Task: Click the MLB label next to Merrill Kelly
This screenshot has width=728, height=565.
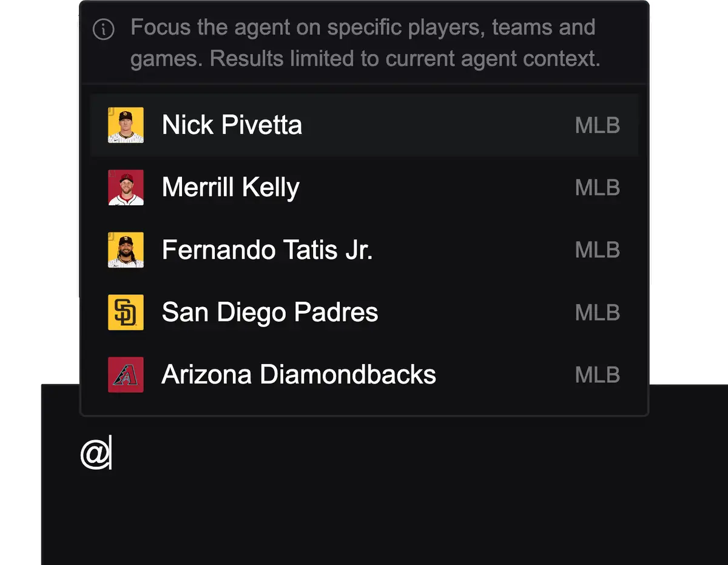Action: [597, 188]
